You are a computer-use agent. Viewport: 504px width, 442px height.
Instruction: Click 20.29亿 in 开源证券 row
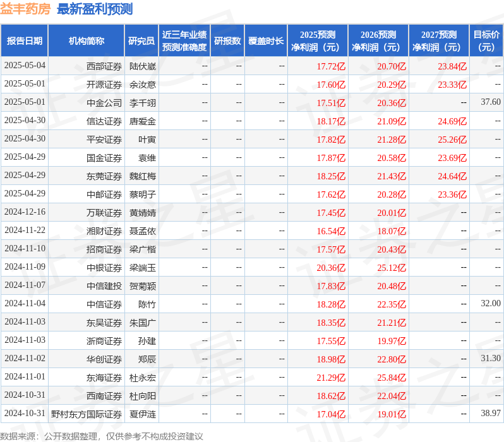point(392,85)
